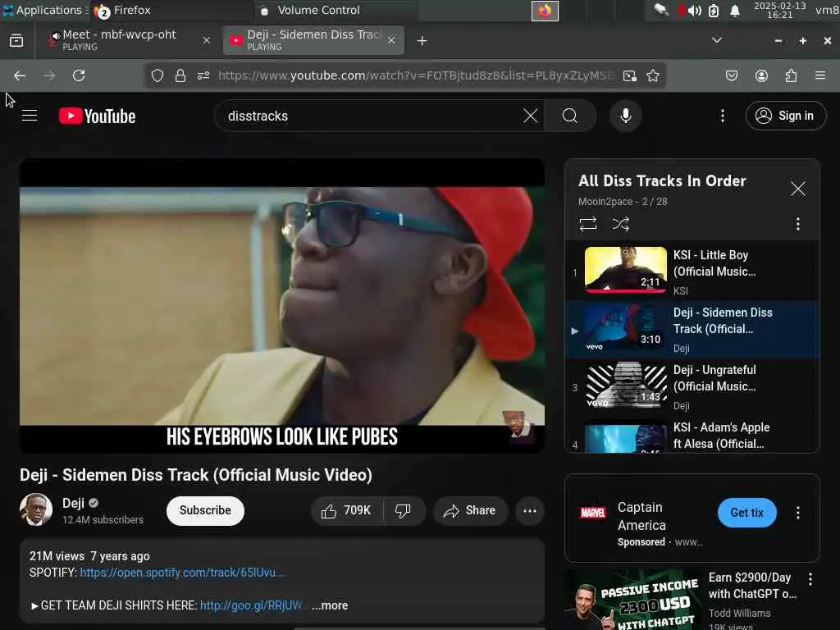The width and height of the screenshot is (840, 630).
Task: Play KSI - Little Boy from playlist
Action: tap(692, 271)
